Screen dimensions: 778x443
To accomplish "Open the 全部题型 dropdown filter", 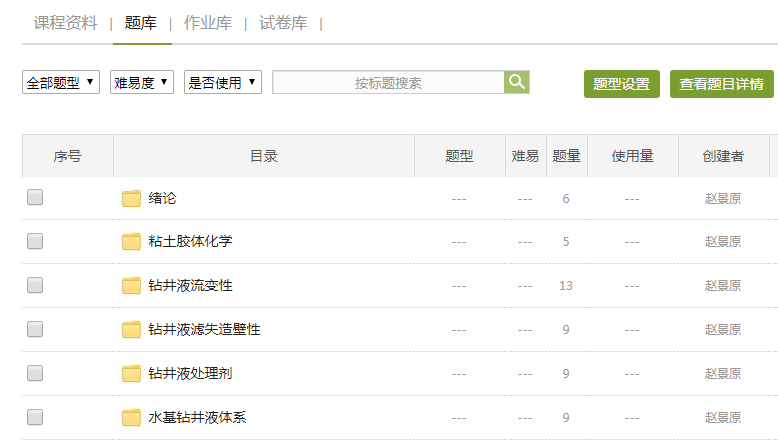I will click(x=61, y=82).
